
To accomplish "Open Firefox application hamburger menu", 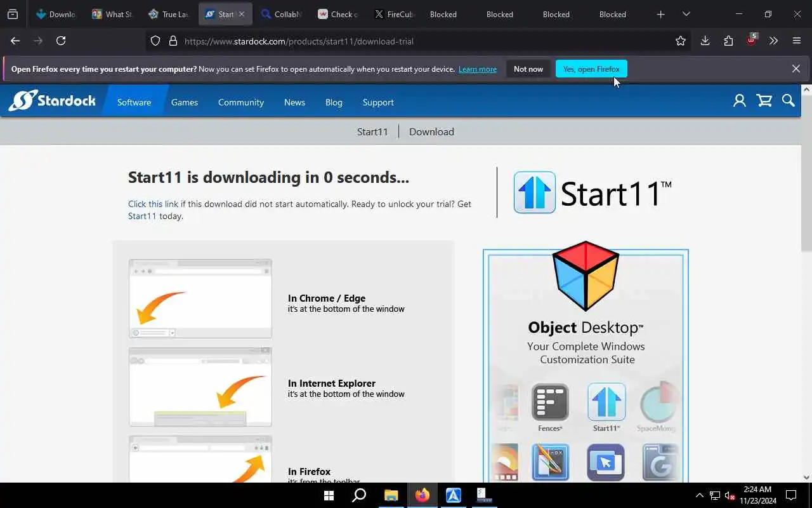I will [797, 41].
